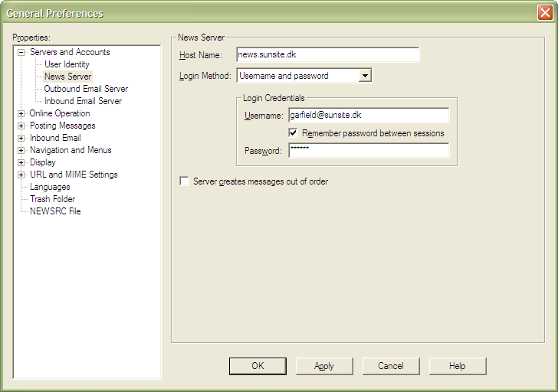Expand the Inbound Email tree node
This screenshot has height=392, width=558.
(21, 138)
